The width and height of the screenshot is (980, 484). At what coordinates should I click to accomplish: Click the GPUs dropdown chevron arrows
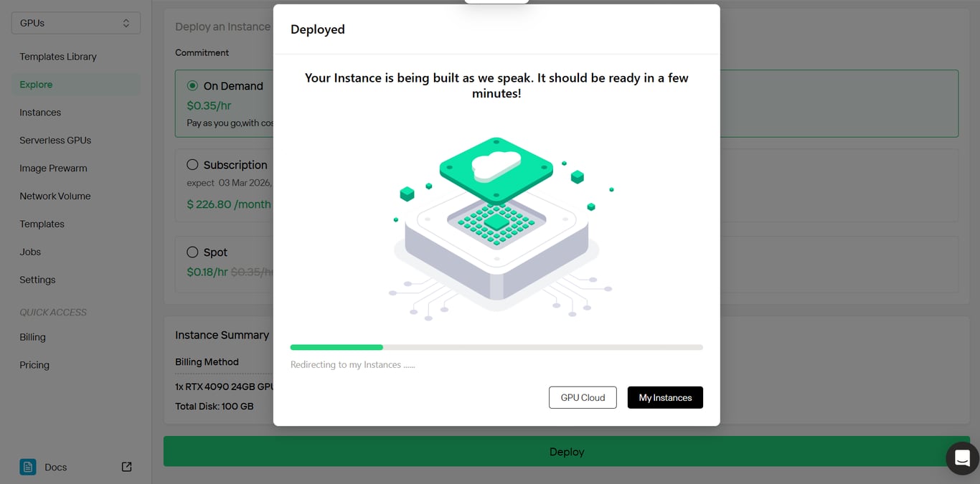click(126, 23)
